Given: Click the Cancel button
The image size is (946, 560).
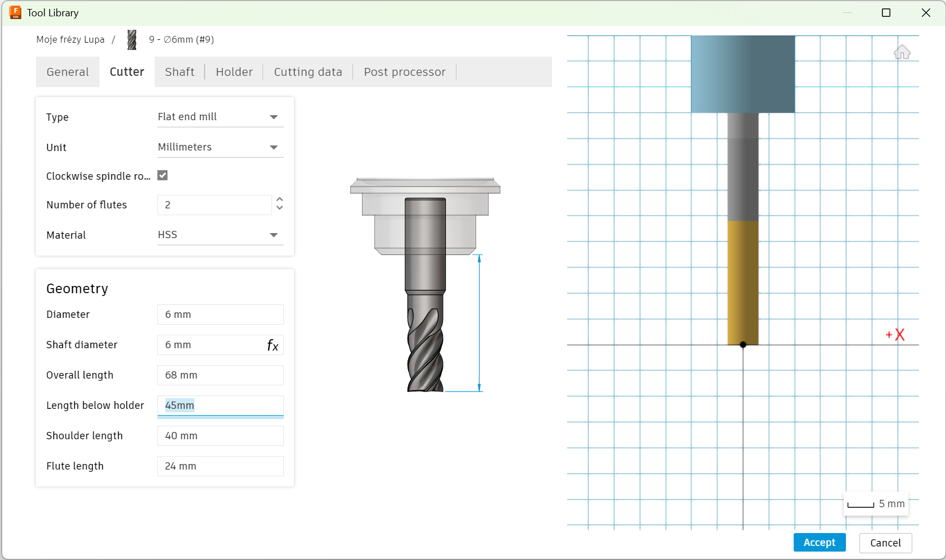Looking at the screenshot, I should (885, 543).
